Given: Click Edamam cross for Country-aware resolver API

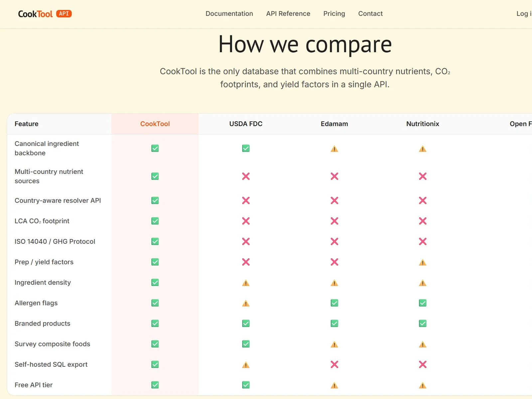Looking at the screenshot, I should tap(334, 200).
